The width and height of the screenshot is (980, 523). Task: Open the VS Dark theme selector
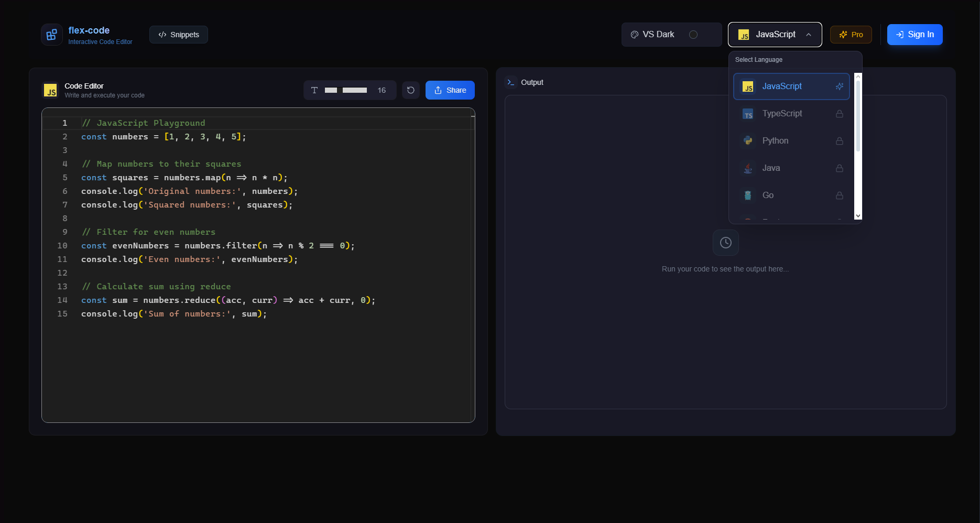[671, 35]
